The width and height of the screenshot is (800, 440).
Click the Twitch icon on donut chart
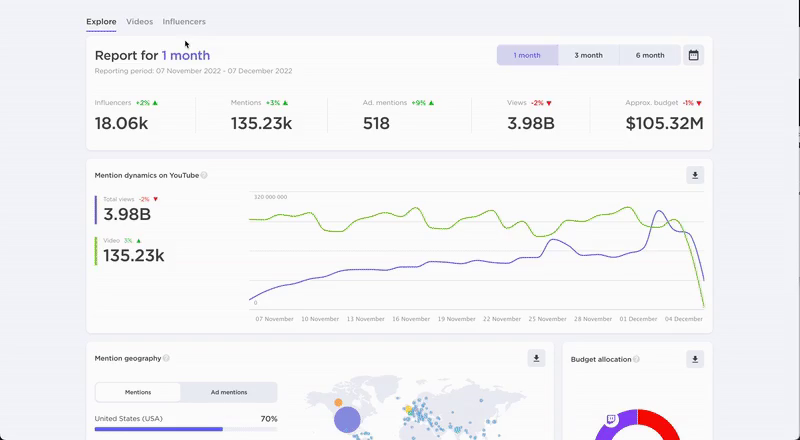611,421
